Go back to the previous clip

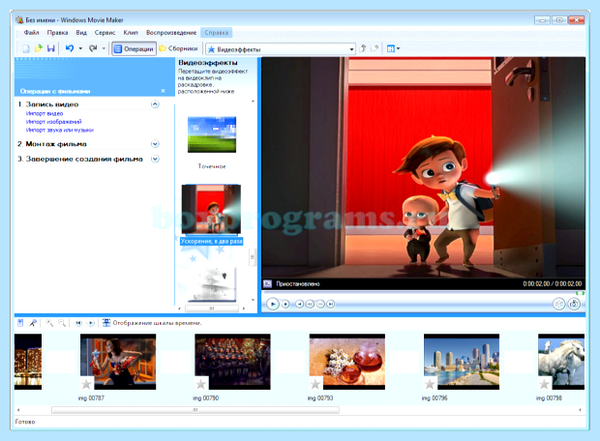[300, 304]
